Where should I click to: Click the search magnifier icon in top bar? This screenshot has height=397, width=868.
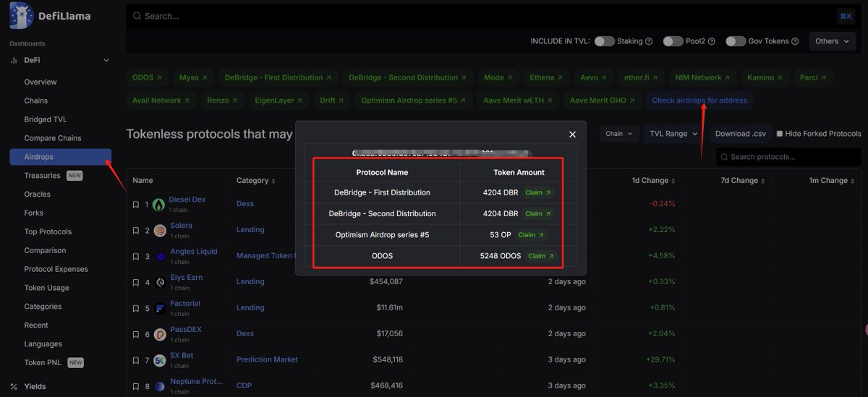point(136,16)
